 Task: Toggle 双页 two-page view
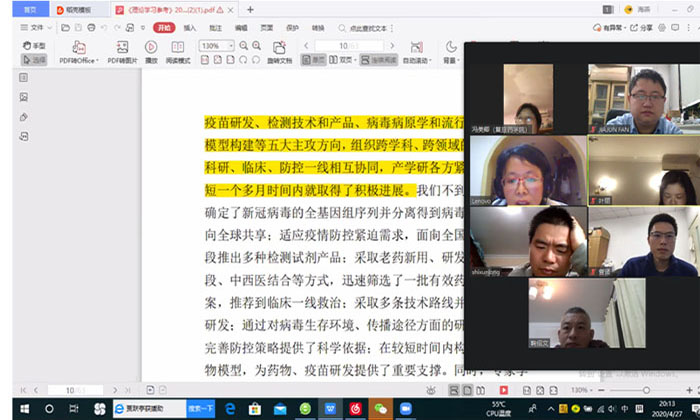(x=344, y=60)
